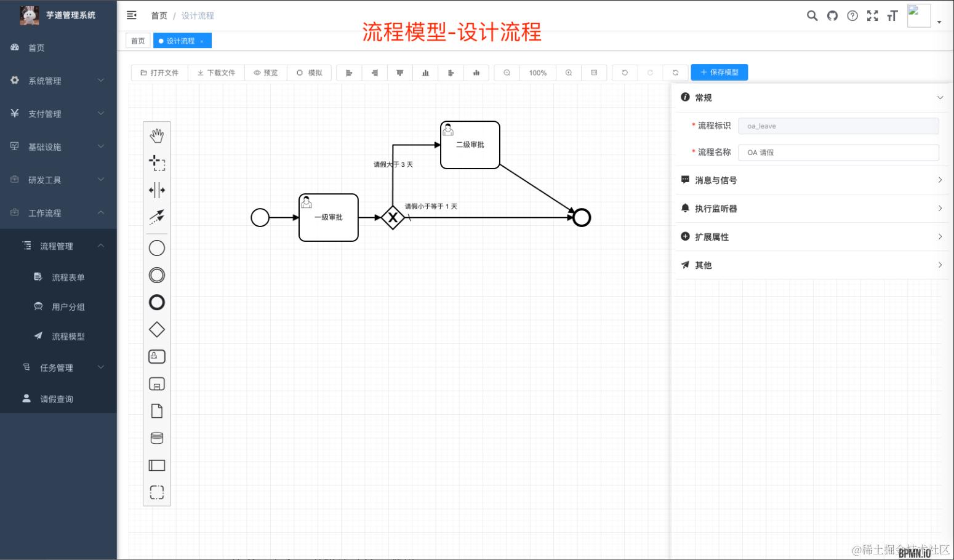Open the font size setting icon

pos(892,16)
